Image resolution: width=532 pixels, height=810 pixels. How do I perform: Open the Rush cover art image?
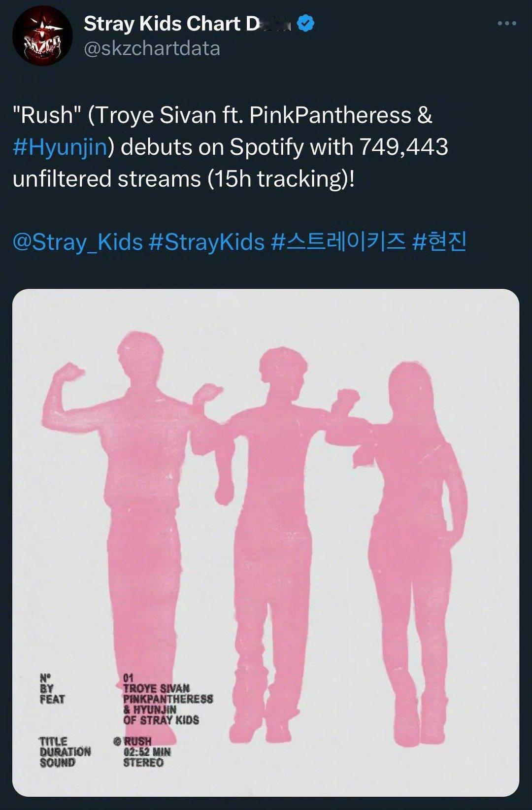(266, 542)
